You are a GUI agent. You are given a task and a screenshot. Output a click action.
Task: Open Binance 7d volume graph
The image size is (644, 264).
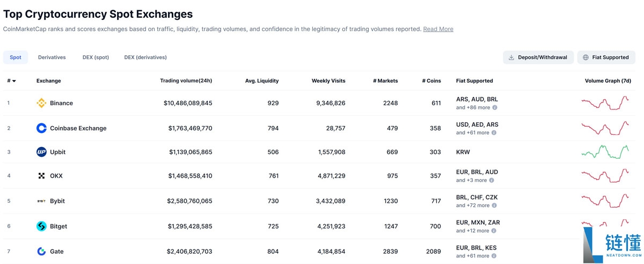click(605, 102)
